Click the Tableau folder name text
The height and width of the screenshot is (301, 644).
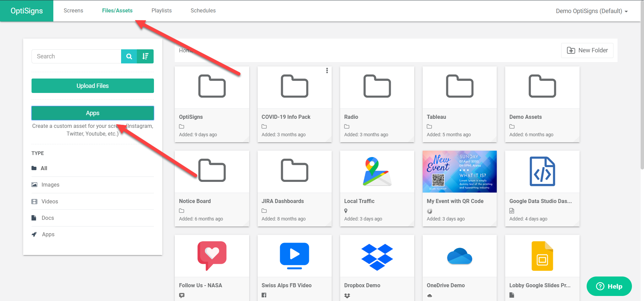point(436,117)
